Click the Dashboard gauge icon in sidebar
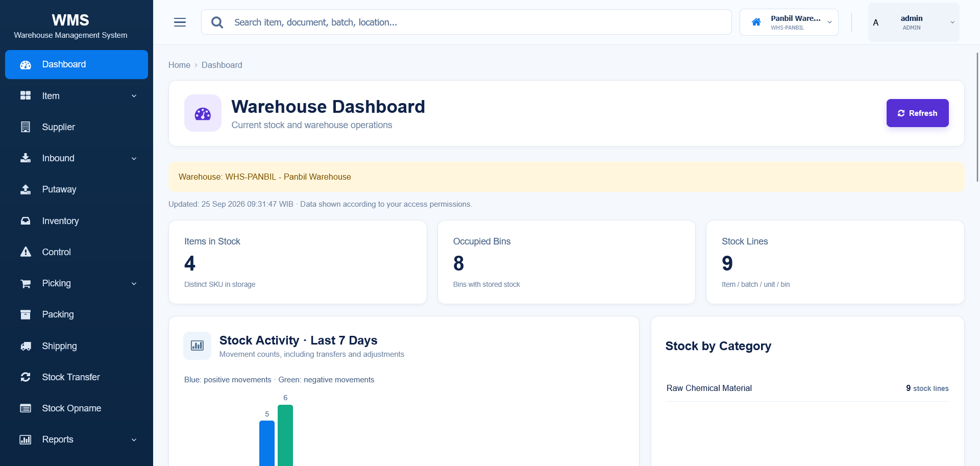980x466 pixels. 26,65
